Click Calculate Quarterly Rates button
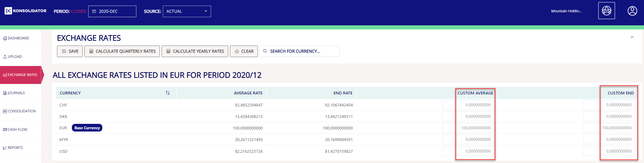The width and height of the screenshot is (644, 163). click(122, 51)
